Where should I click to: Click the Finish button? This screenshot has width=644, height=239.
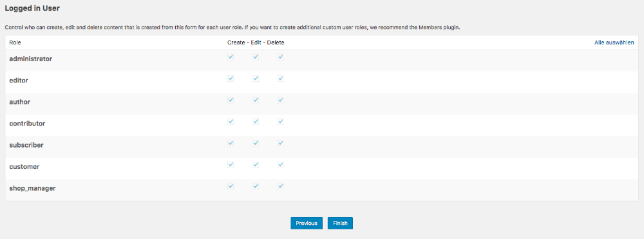pyautogui.click(x=340, y=223)
